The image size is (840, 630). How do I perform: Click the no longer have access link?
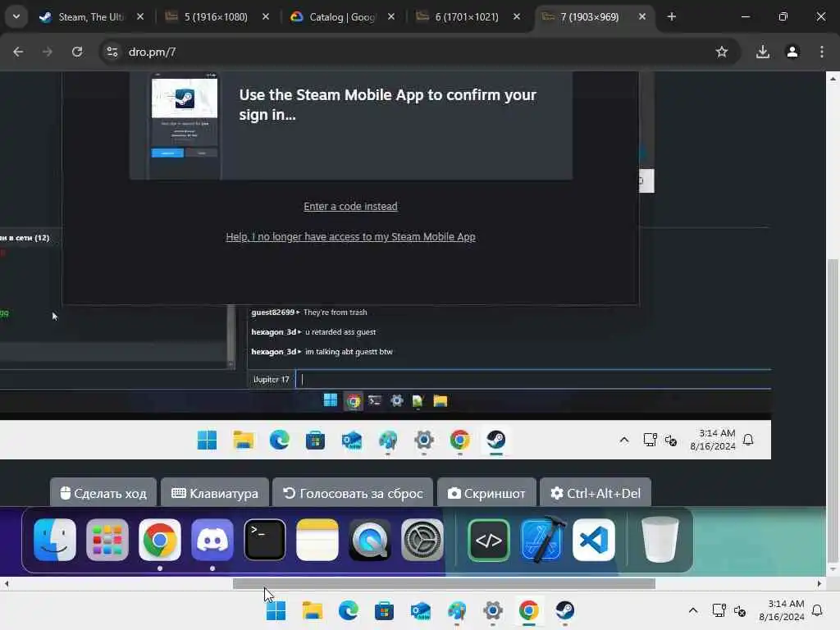[x=350, y=237]
